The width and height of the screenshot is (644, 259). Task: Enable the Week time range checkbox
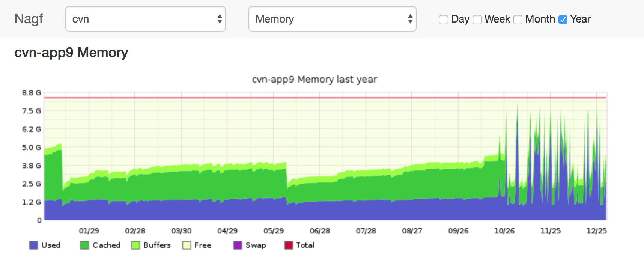(x=477, y=19)
